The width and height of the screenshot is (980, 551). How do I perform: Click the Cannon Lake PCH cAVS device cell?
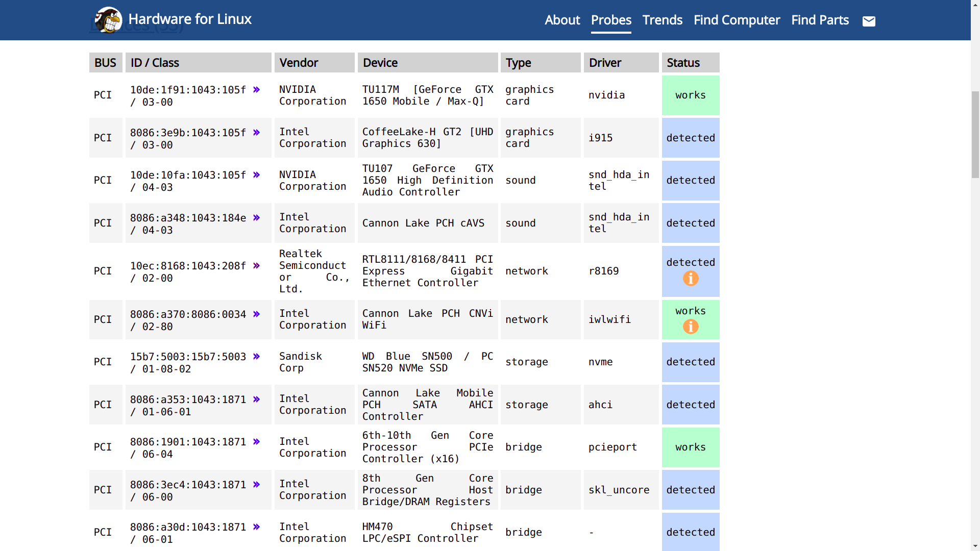click(428, 223)
